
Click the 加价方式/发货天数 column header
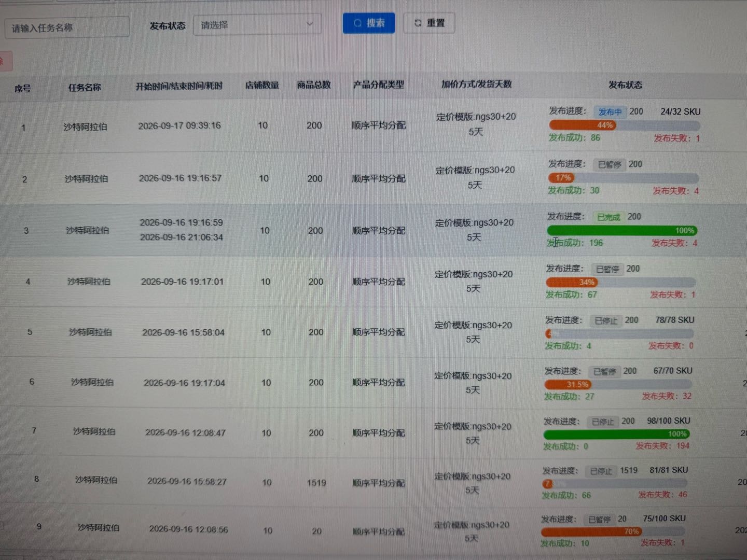[x=477, y=84]
